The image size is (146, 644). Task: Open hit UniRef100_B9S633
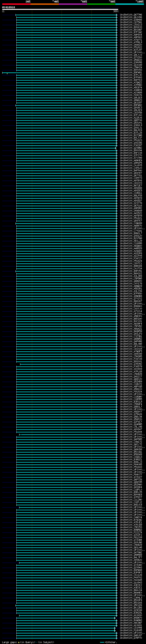(x=131, y=27)
